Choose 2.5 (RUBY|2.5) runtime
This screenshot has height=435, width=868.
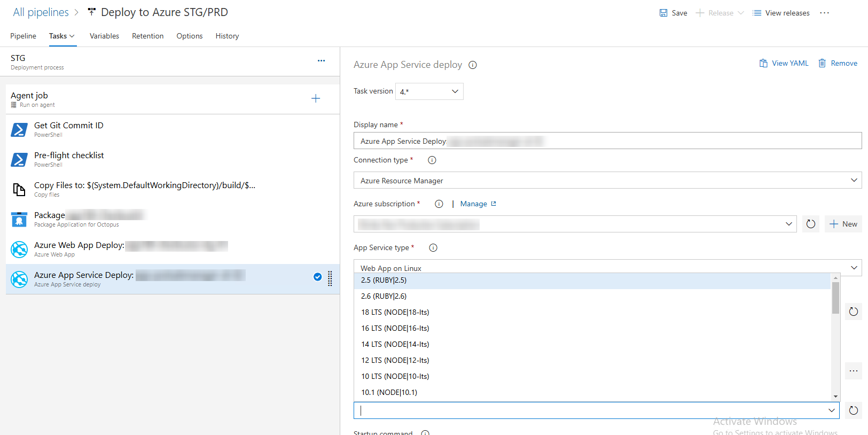coord(592,281)
